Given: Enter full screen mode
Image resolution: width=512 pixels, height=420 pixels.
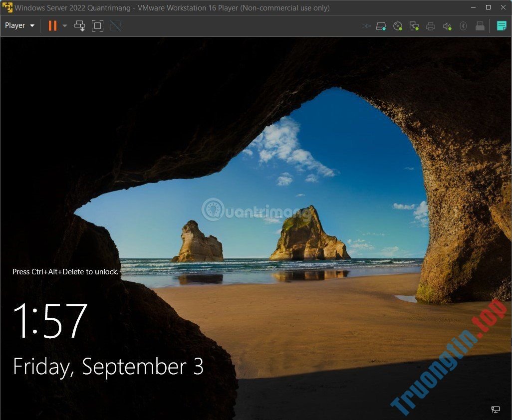Looking at the screenshot, I should tap(97, 25).
